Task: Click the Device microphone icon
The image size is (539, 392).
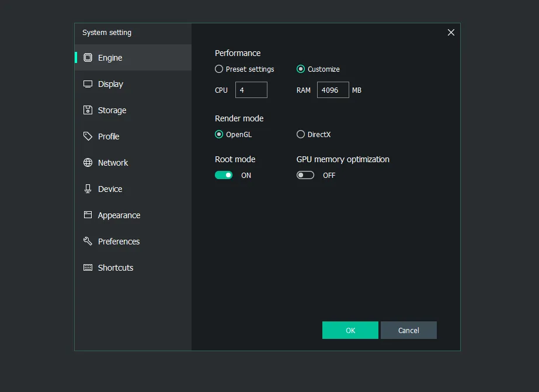Action: [x=88, y=189]
